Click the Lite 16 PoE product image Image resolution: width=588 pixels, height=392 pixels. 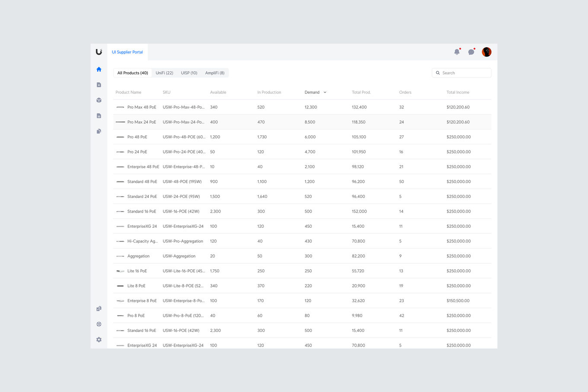pos(120,271)
